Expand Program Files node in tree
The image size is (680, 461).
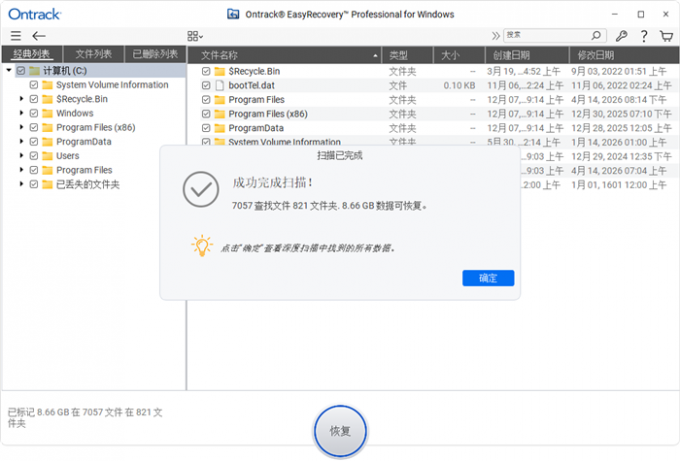pos(21,170)
